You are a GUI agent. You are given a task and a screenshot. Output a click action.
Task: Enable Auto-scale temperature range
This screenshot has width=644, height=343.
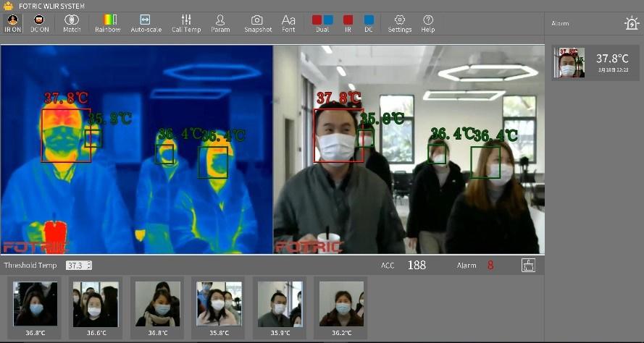click(x=145, y=23)
